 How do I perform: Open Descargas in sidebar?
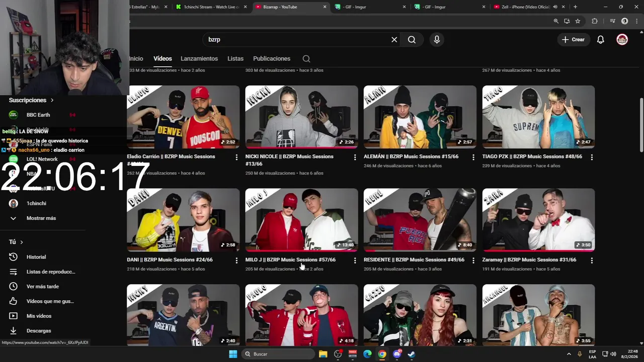click(39, 331)
